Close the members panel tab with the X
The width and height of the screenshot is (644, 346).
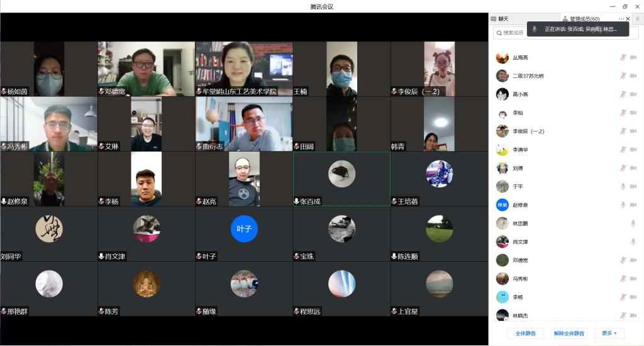tap(628, 19)
